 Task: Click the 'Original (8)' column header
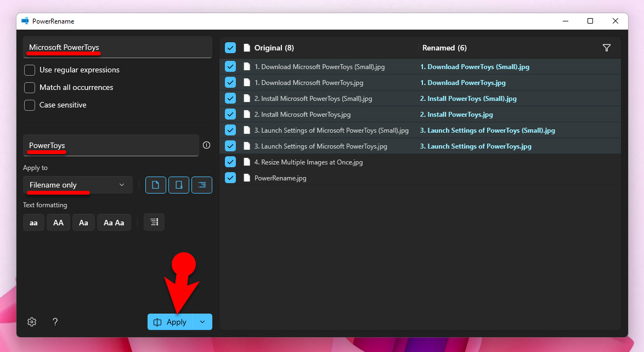click(x=274, y=48)
